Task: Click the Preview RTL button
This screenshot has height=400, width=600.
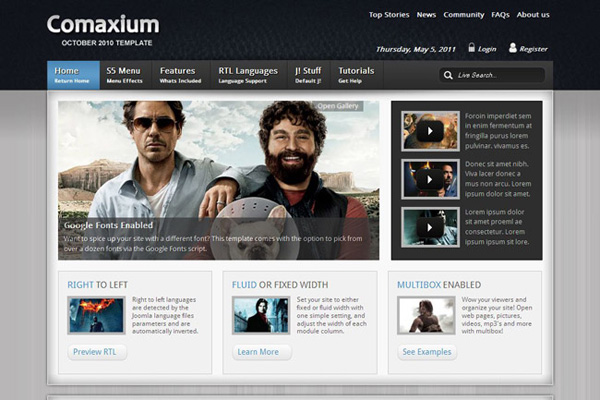Action: pos(97,352)
